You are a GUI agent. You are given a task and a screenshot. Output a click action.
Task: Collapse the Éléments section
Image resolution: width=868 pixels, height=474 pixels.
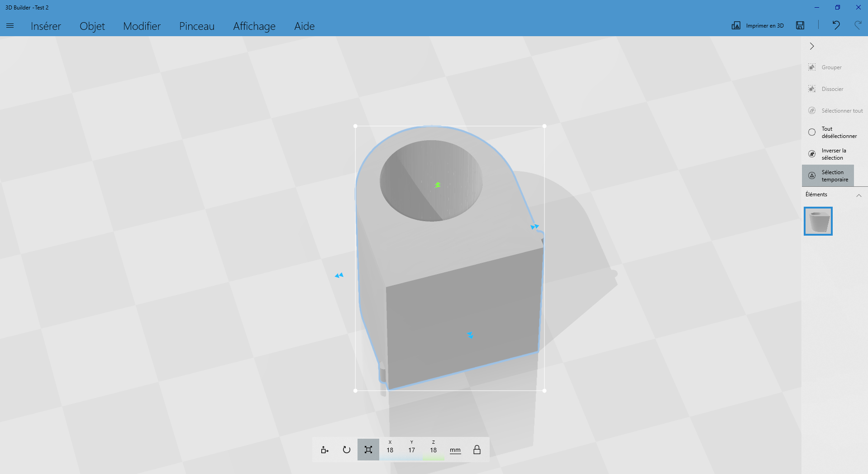click(858, 195)
